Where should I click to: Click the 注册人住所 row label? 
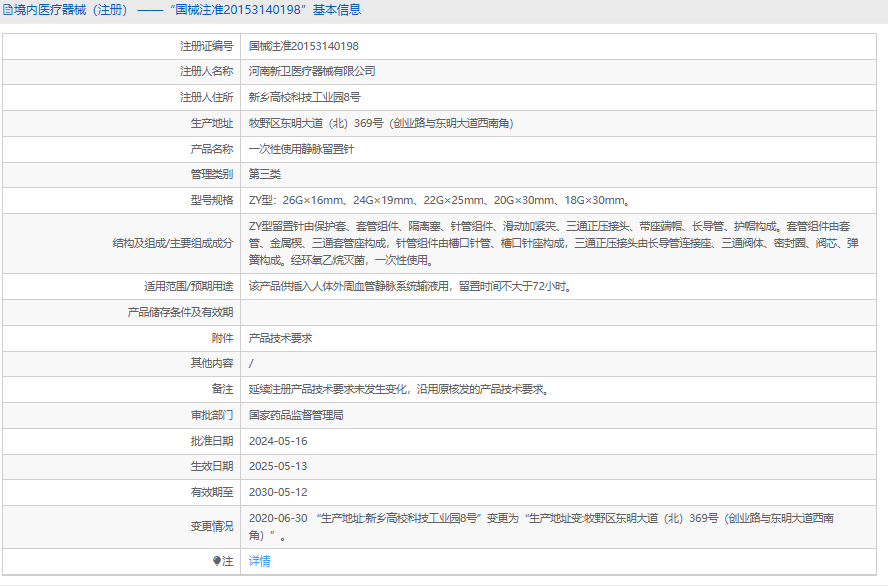tap(207, 97)
